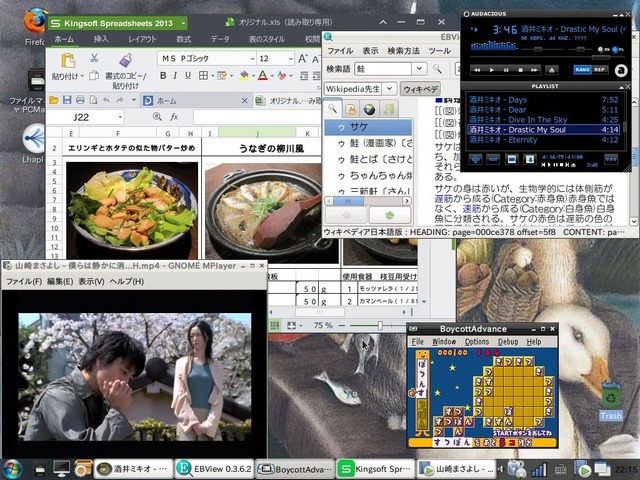The height and width of the screenshot is (480, 640).
Task: Click the Audacious previous track button
Action: [477, 70]
